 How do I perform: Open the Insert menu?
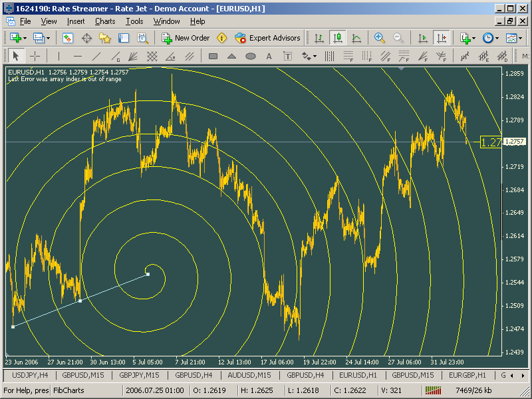pyautogui.click(x=76, y=21)
